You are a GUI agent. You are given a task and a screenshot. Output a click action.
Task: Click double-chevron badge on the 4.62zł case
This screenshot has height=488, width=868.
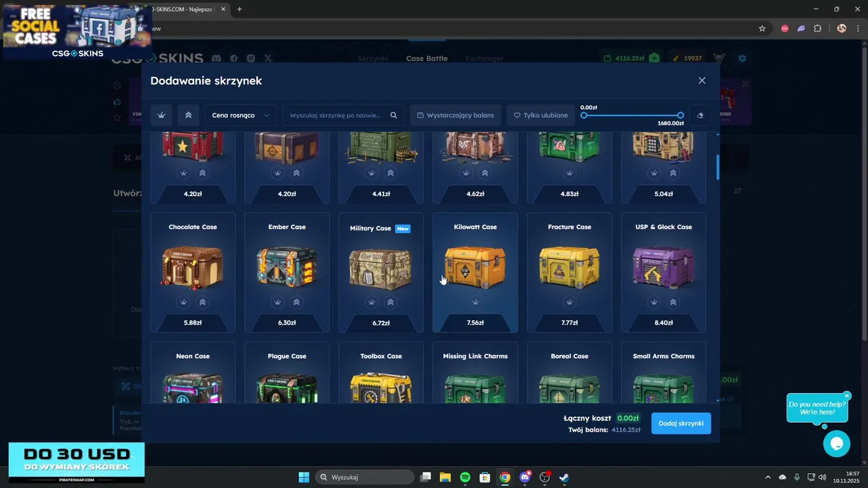[485, 173]
